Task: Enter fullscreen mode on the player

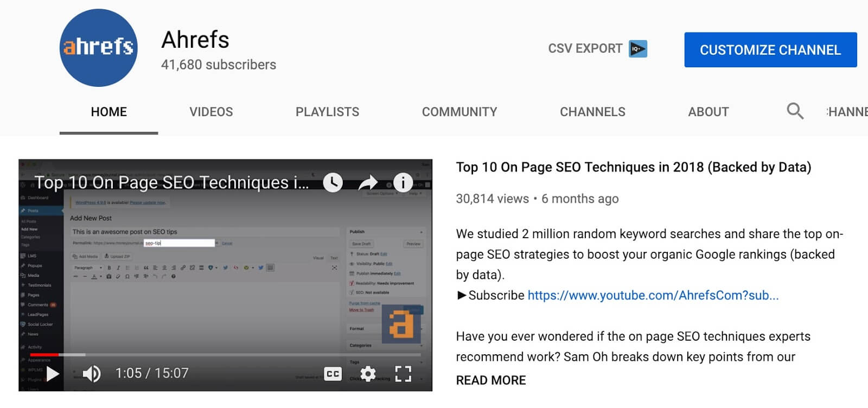Action: pos(403,373)
